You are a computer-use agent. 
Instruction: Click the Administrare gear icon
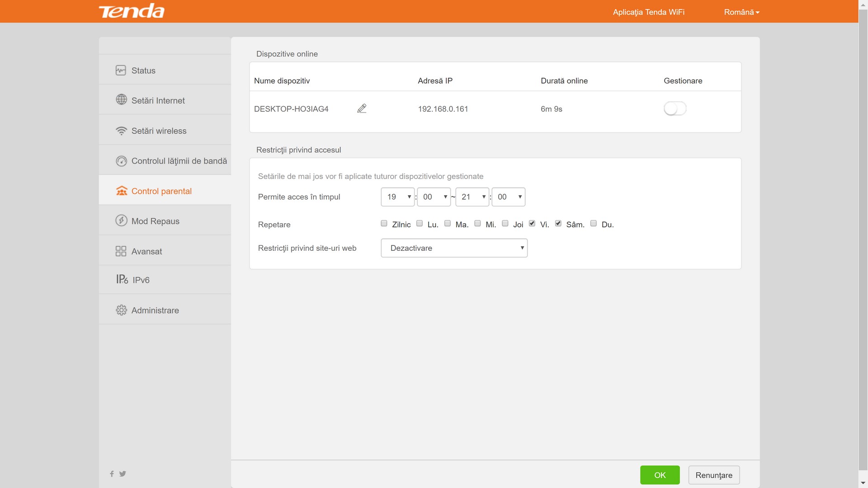point(121,310)
